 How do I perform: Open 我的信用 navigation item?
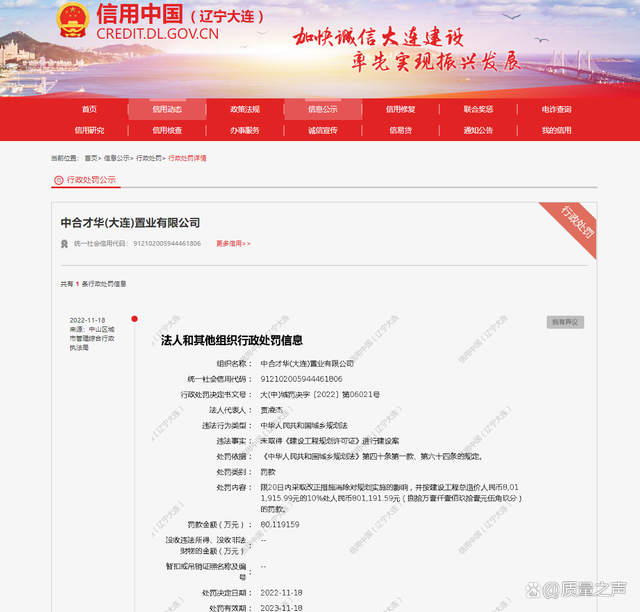[x=556, y=130]
